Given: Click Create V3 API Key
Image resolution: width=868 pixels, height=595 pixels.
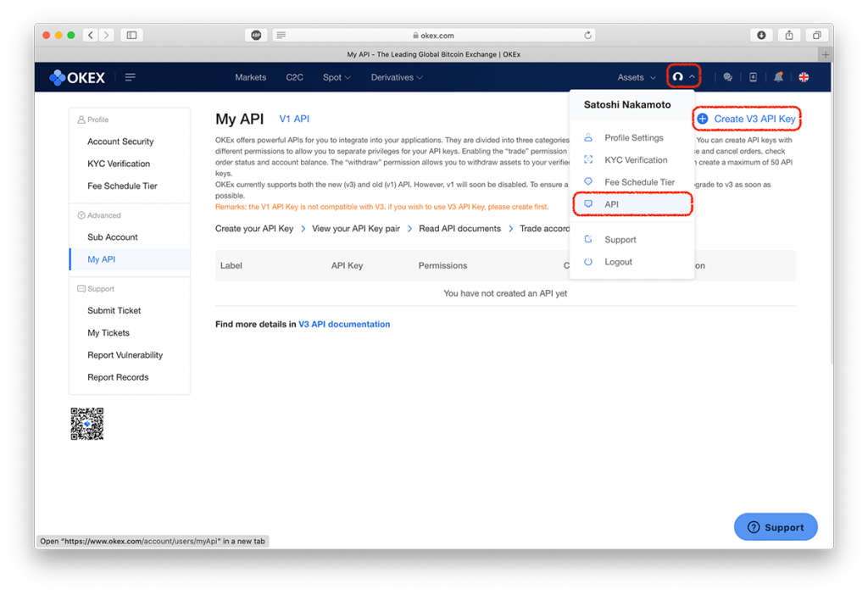Looking at the screenshot, I should coord(746,119).
